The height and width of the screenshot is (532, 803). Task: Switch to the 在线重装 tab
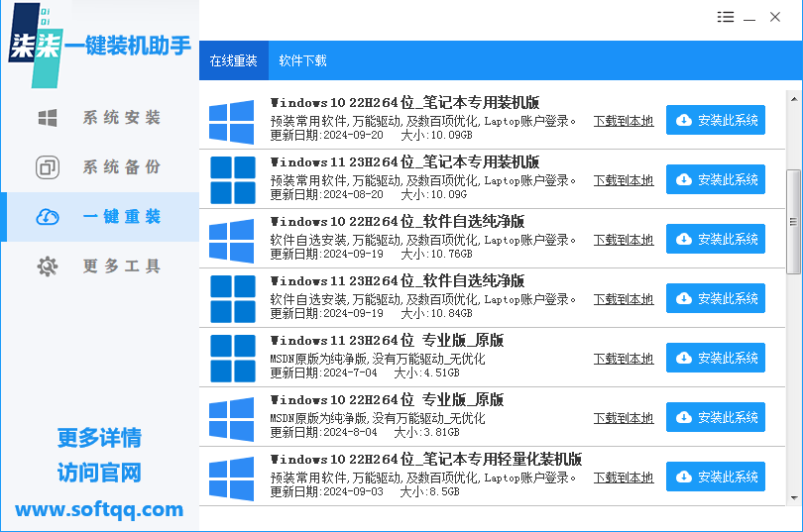tap(234, 60)
